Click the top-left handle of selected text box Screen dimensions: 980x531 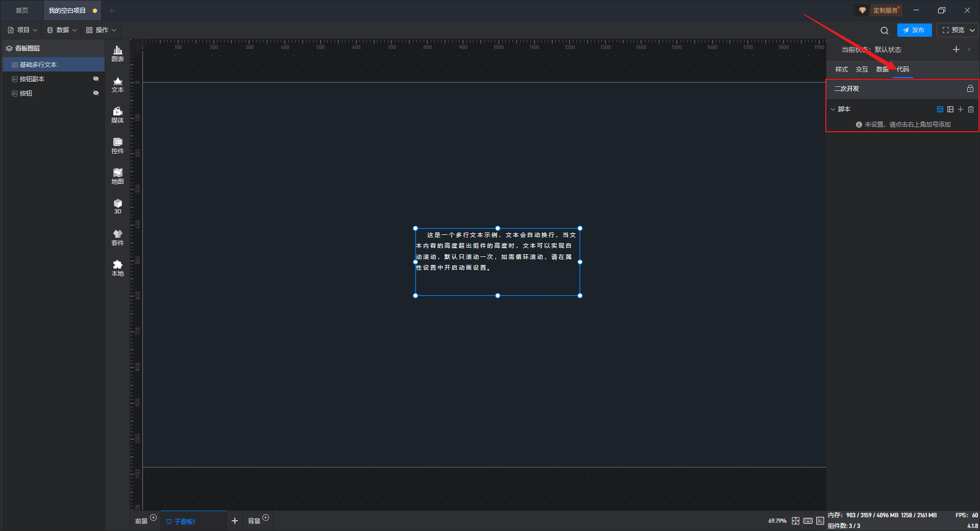tap(415, 228)
